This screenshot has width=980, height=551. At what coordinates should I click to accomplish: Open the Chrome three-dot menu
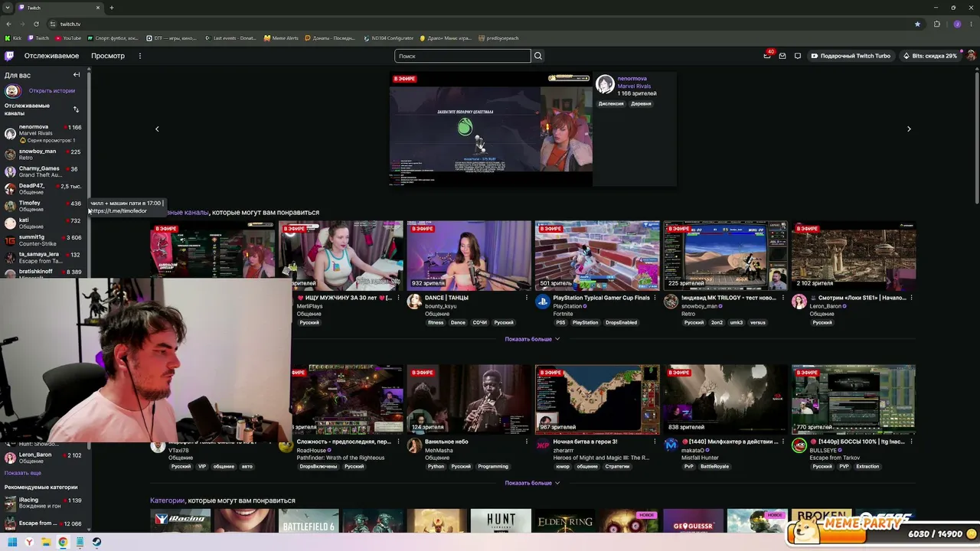tap(971, 24)
